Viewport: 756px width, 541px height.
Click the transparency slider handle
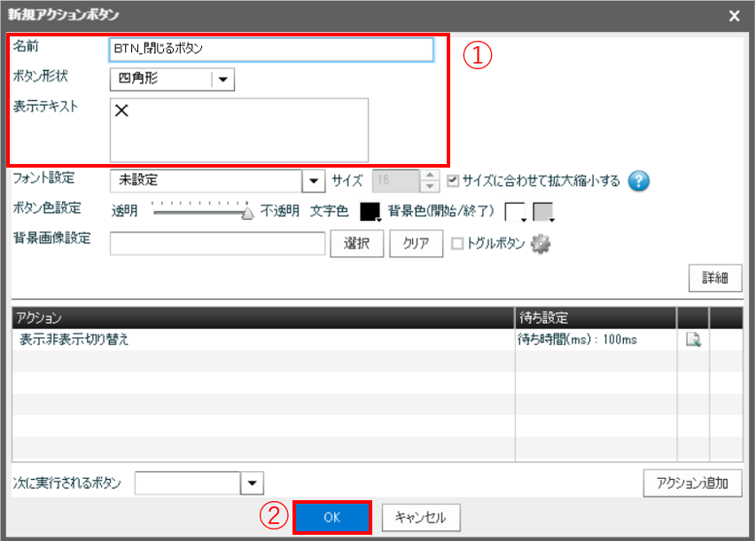pyautogui.click(x=248, y=213)
